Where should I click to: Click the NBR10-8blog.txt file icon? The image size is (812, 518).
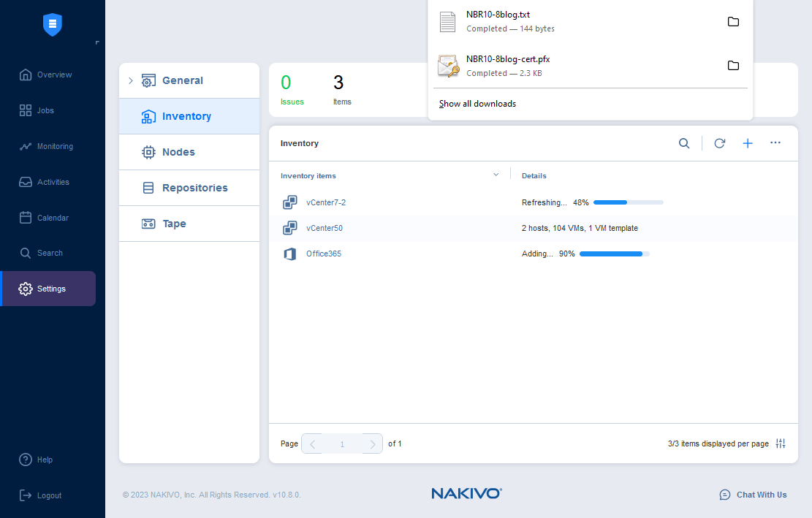[447, 22]
